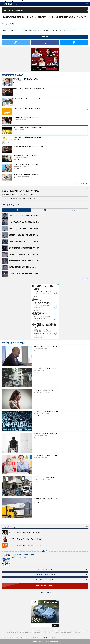
Task: Click the #トランプ tag
Action: coord(11,25)
